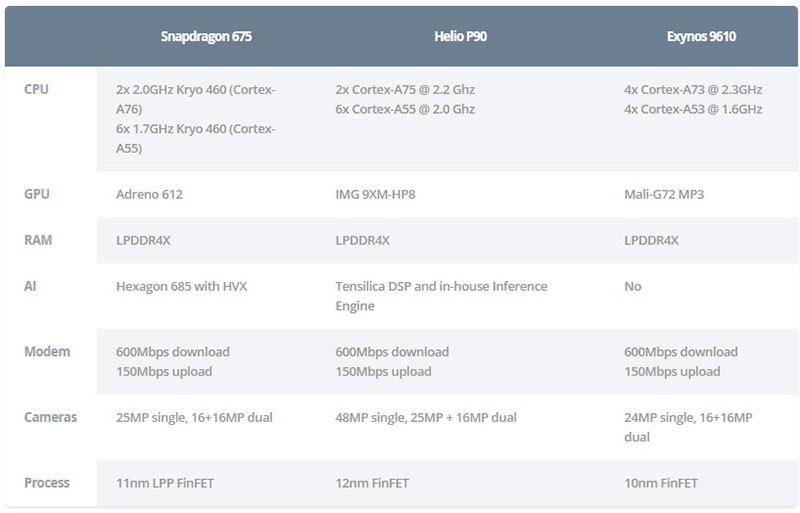Image resolution: width=800 pixels, height=513 pixels.
Task: Select the Process row label
Action: 47,483
